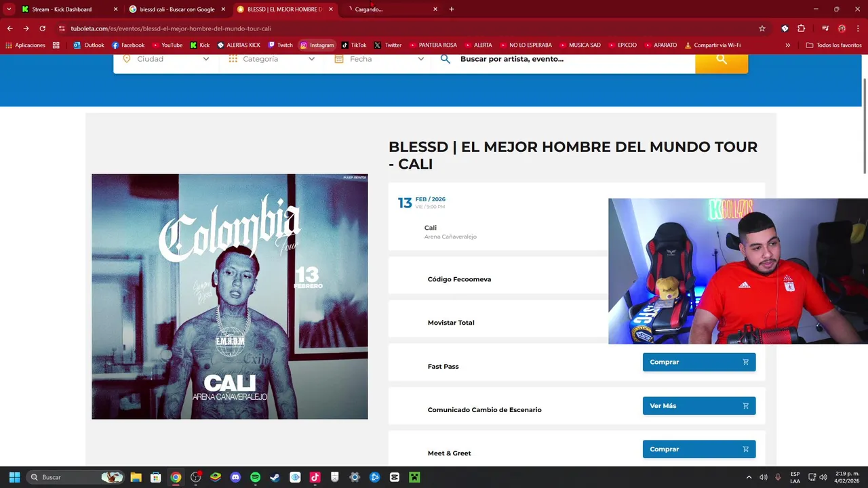Open Discord from the taskbar
The image size is (868, 488).
click(x=235, y=477)
